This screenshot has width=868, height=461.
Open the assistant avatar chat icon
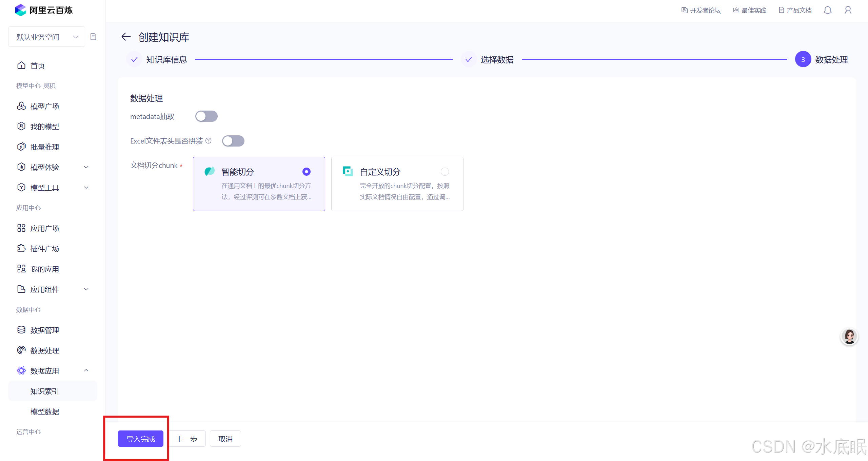click(849, 337)
